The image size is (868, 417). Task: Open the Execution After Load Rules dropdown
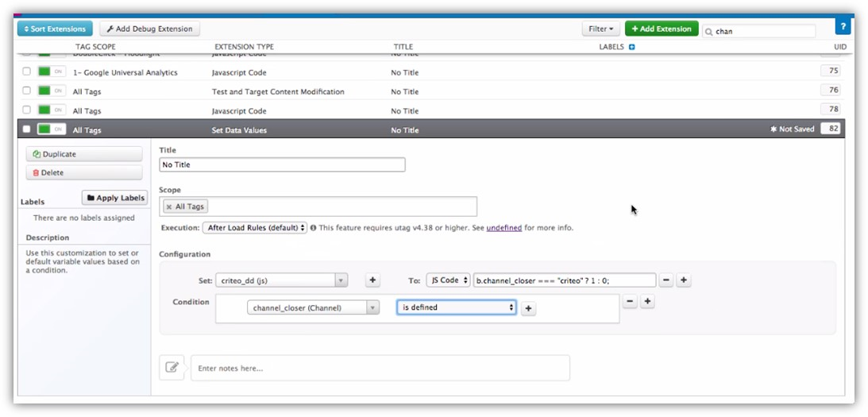coord(255,228)
